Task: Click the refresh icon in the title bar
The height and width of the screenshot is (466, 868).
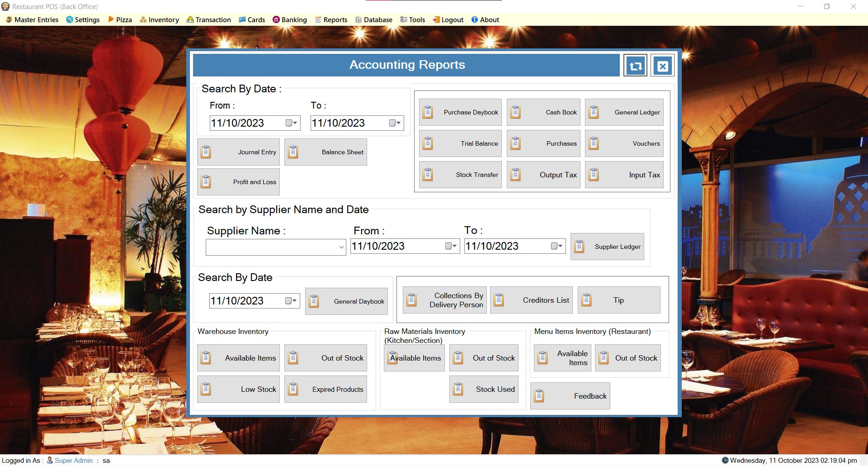Action: 635,66
